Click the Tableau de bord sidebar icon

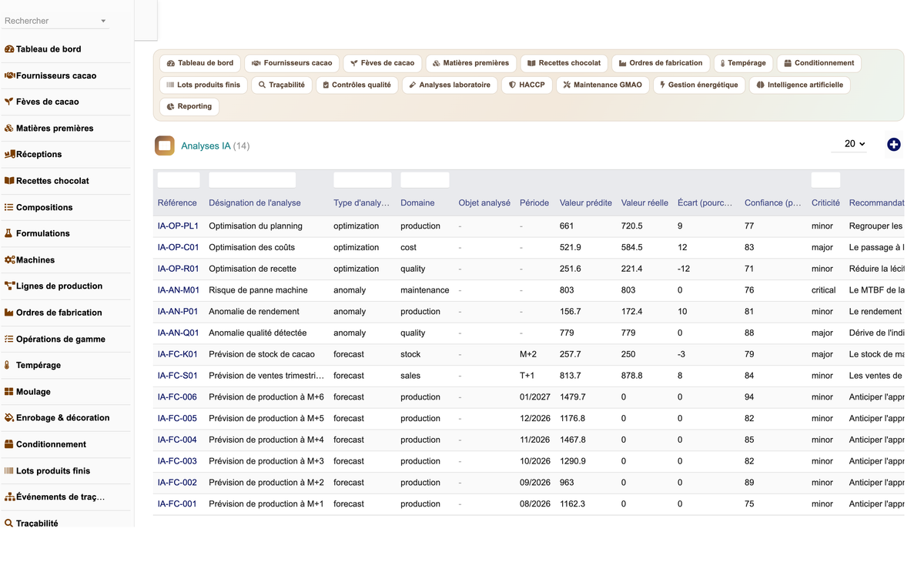[9, 49]
